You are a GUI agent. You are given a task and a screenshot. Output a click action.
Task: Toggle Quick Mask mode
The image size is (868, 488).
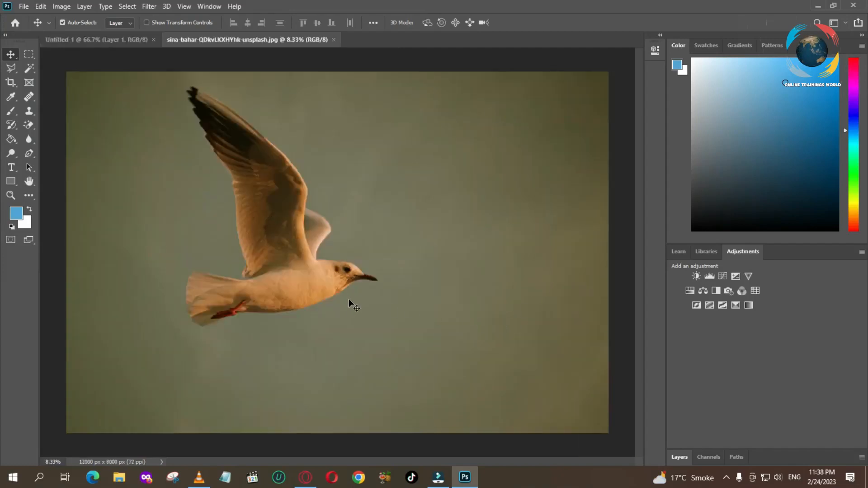coord(11,239)
